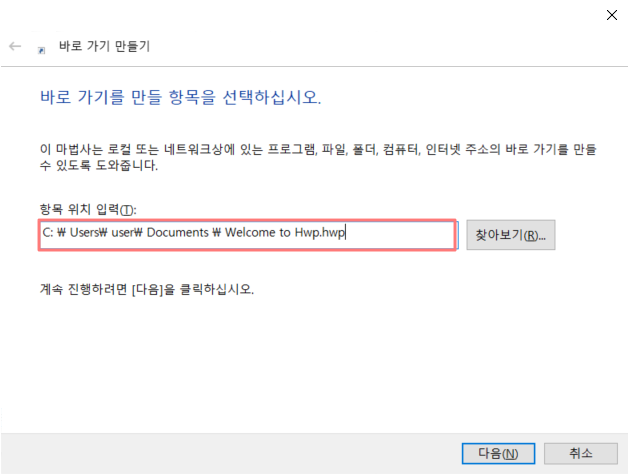
Task: Click the 계속 진행하려면 instruction text
Action: pyautogui.click(x=83, y=289)
